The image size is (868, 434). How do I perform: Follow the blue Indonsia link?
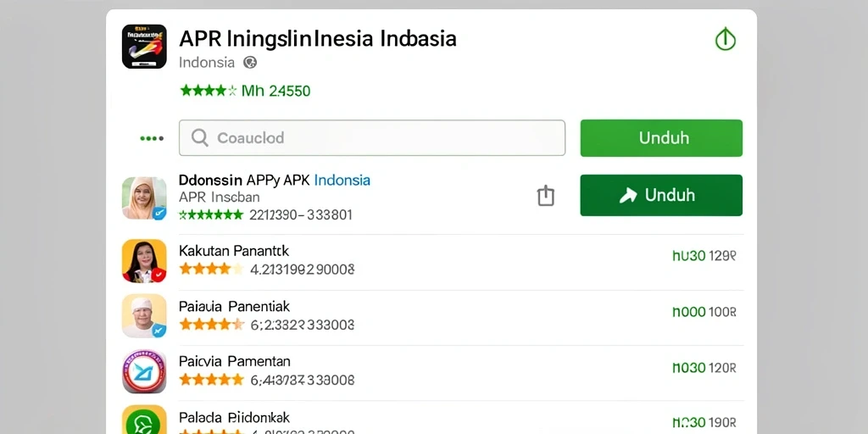point(342,180)
